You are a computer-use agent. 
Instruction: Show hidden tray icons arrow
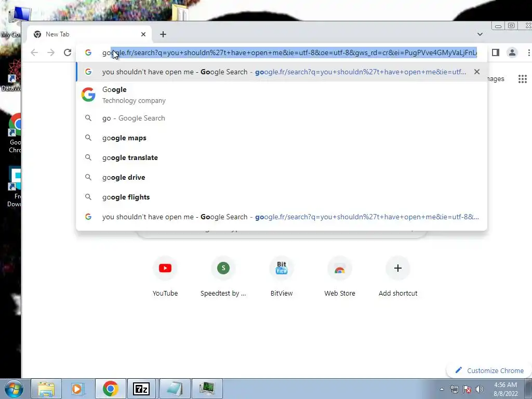[x=442, y=389]
